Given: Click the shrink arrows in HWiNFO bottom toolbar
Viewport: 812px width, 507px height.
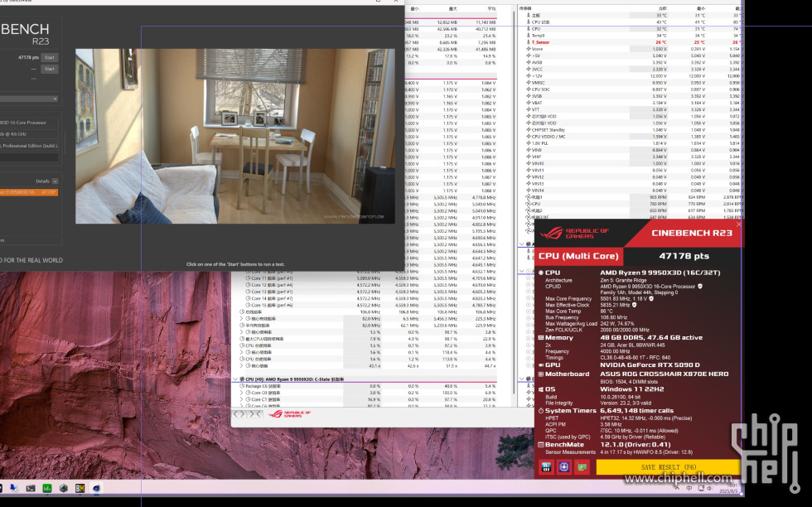Looking at the screenshot, I should click(x=256, y=413).
